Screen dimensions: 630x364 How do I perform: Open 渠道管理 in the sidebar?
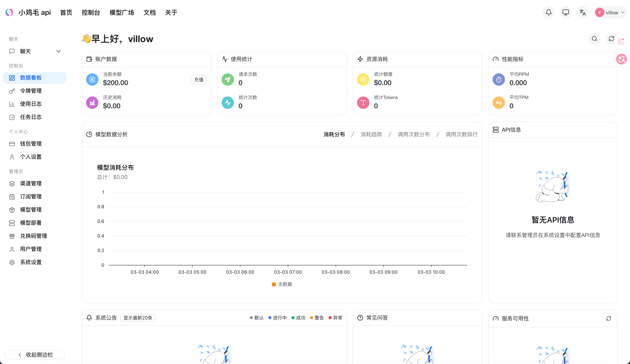click(35, 184)
